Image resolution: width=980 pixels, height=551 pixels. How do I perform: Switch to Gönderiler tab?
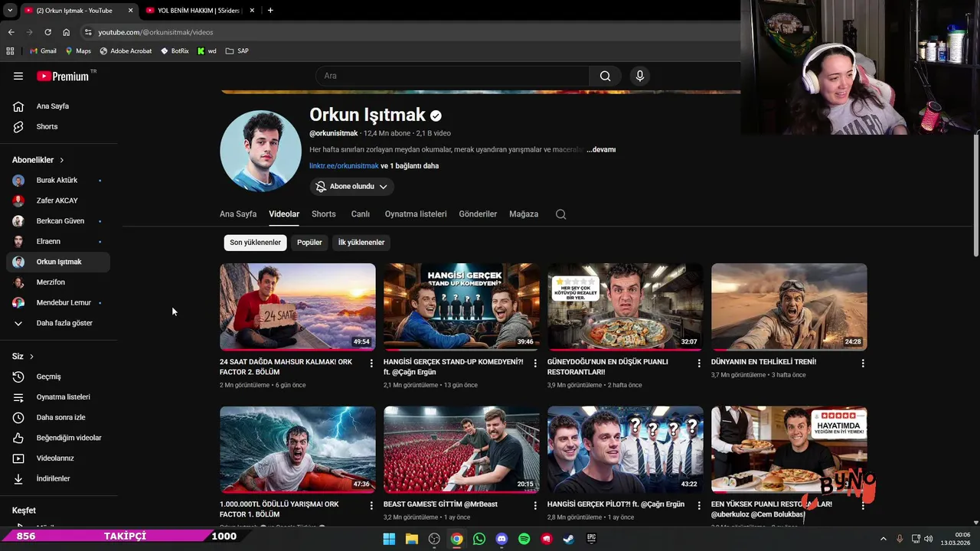(478, 214)
